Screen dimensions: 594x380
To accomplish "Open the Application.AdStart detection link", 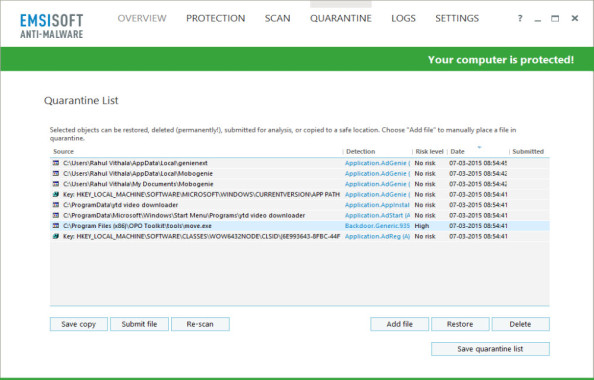I will click(377, 215).
